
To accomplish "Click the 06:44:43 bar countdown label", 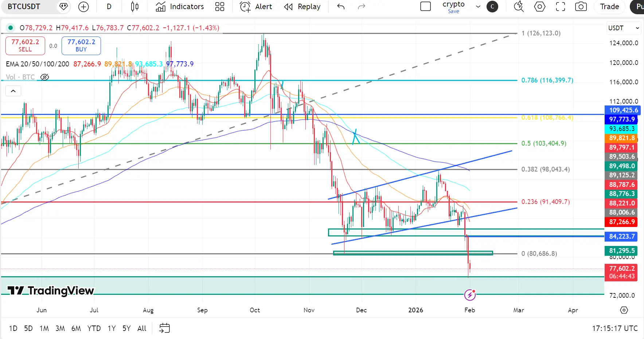I will point(622,276).
